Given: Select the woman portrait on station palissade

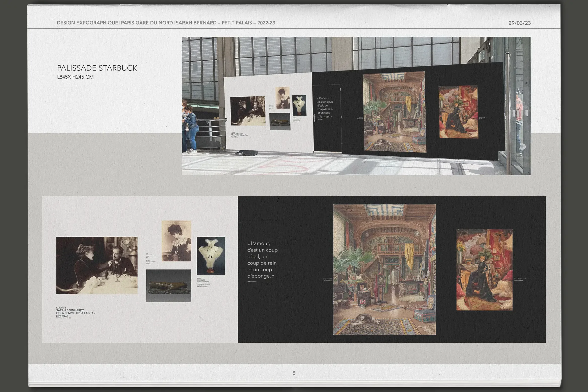Looking at the screenshot, I should point(283,98).
